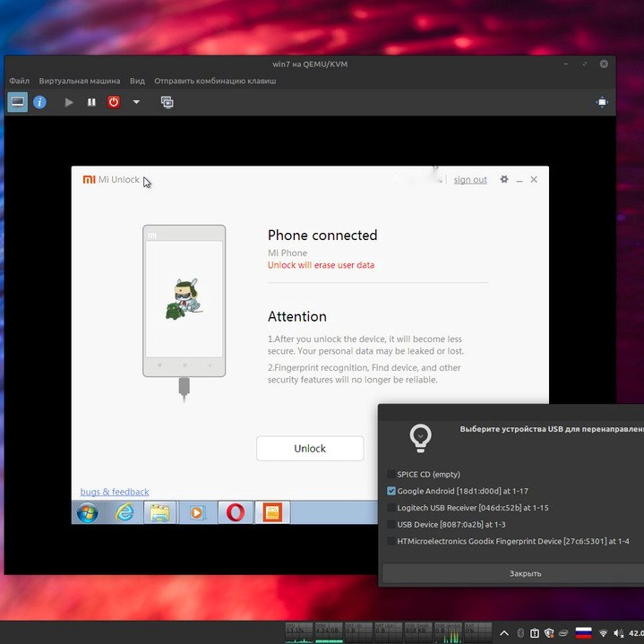This screenshot has height=644, width=644.
Task: Click the Закрыть button in the USB dialog
Action: click(525, 573)
